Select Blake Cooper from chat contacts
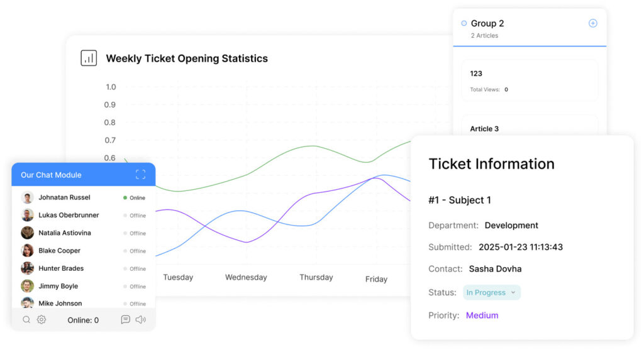This screenshot has width=644, height=350. pyautogui.click(x=59, y=251)
